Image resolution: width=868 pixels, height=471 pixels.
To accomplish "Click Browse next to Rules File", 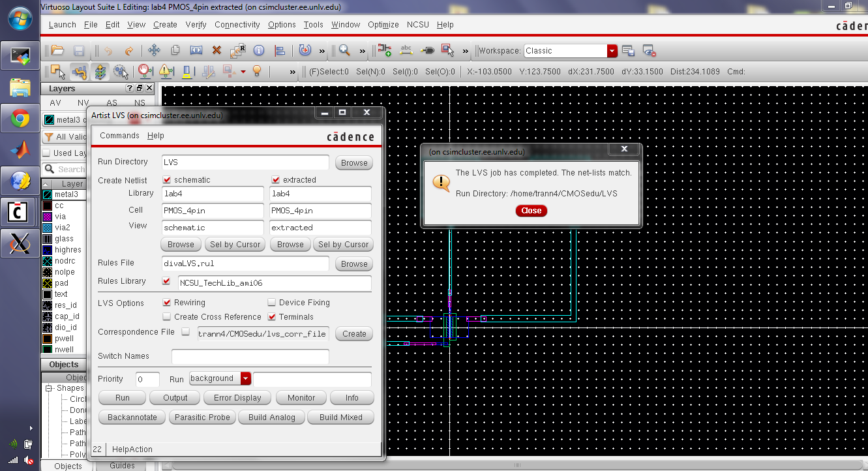I will [354, 264].
